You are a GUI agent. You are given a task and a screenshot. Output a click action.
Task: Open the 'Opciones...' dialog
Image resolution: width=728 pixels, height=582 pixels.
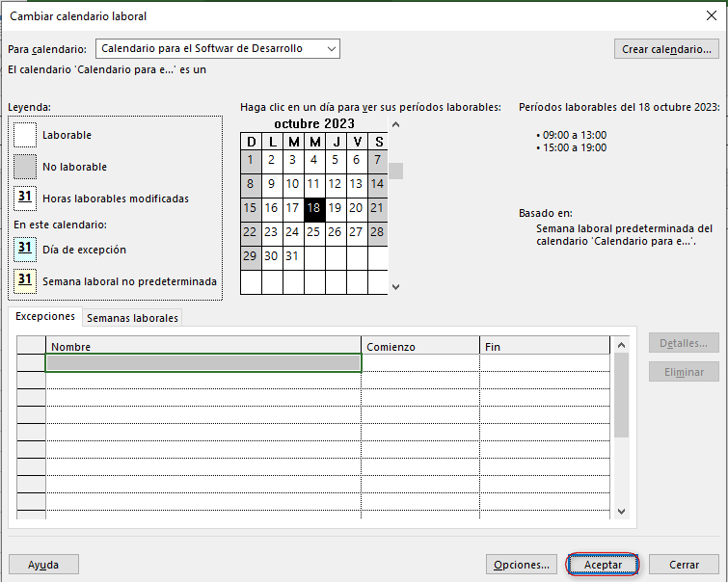click(x=522, y=565)
